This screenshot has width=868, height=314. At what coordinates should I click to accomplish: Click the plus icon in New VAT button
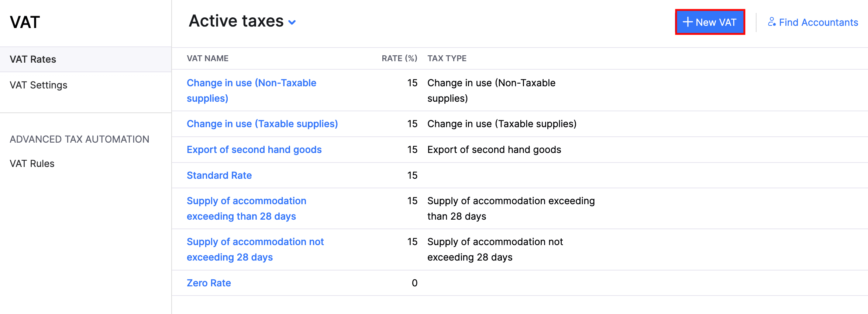[687, 22]
